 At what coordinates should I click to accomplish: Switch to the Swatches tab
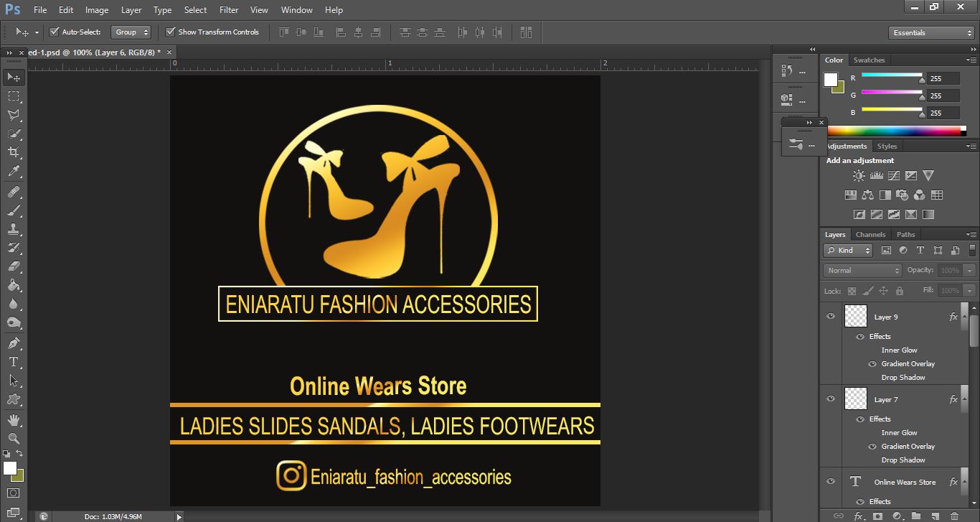click(869, 60)
